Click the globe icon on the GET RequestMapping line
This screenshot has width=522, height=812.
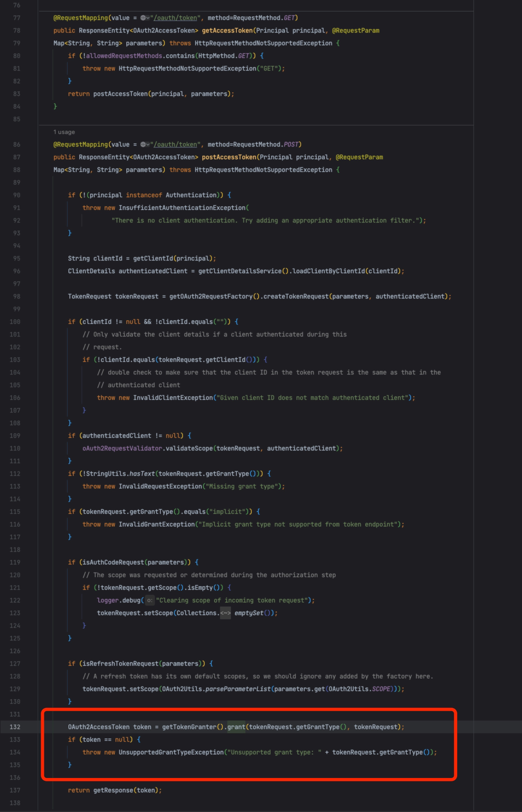tap(143, 18)
